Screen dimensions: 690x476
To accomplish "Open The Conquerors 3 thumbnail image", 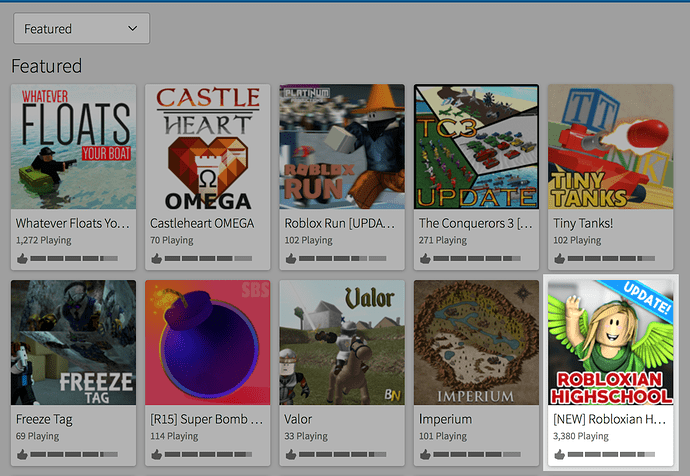I will [x=476, y=146].
